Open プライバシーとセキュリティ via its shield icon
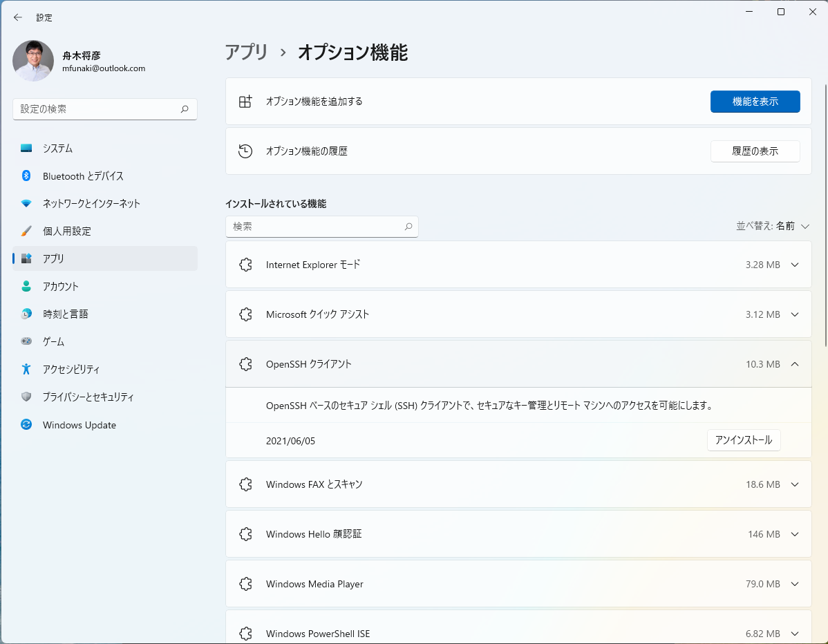Viewport: 828px width, 644px height. (25, 397)
